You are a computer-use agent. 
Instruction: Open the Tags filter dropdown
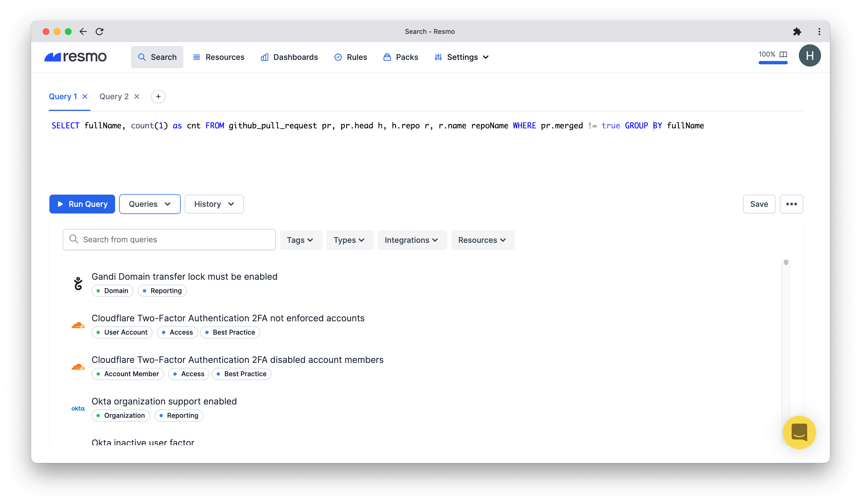point(301,240)
